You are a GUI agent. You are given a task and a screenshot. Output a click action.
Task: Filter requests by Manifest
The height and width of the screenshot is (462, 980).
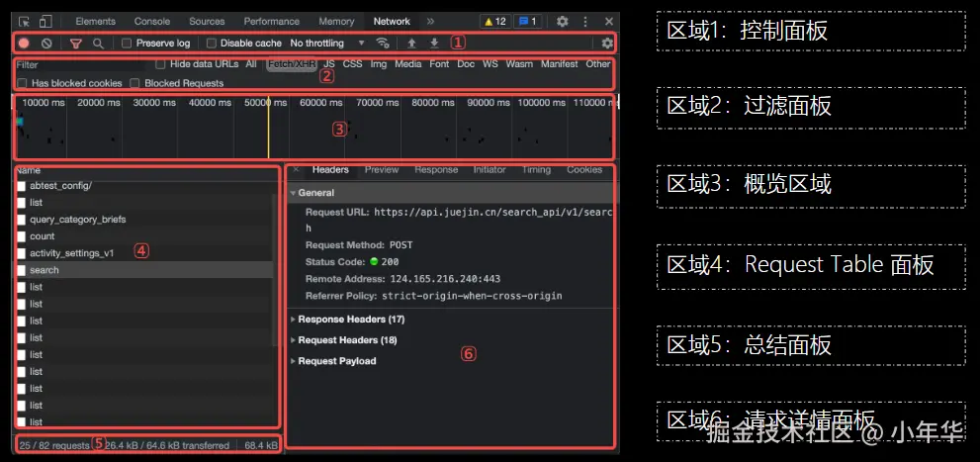coord(560,63)
